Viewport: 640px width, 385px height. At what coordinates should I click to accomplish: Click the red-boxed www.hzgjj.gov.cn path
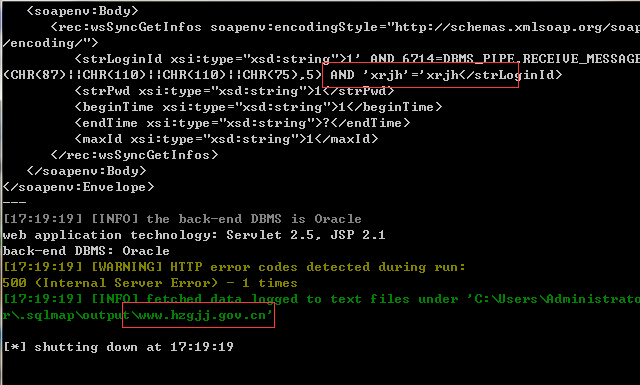tap(202, 315)
